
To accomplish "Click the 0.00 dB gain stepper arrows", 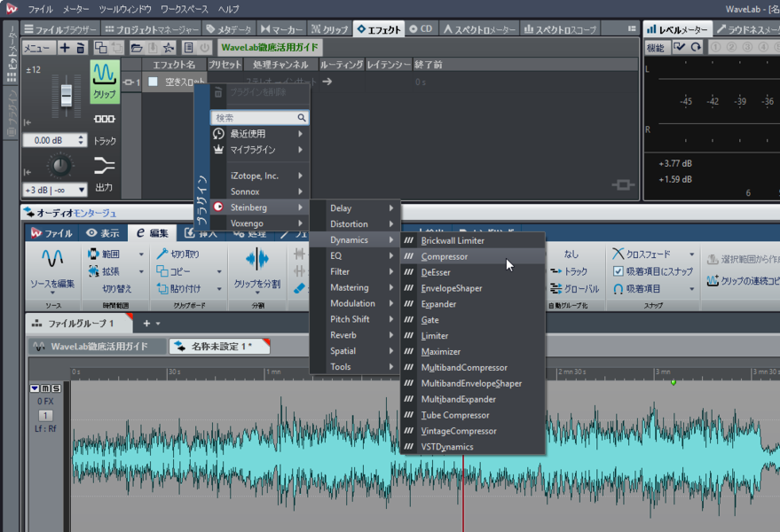I will pos(81,140).
